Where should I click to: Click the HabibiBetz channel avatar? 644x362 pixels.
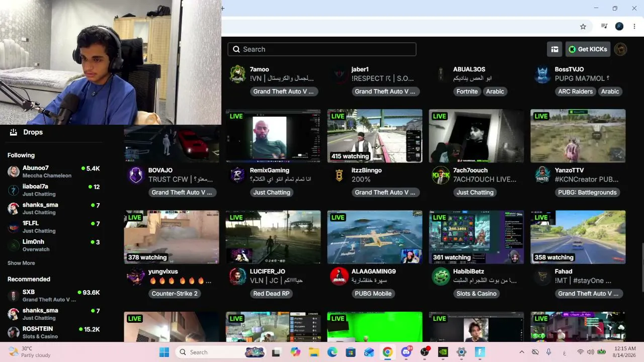[x=441, y=276]
